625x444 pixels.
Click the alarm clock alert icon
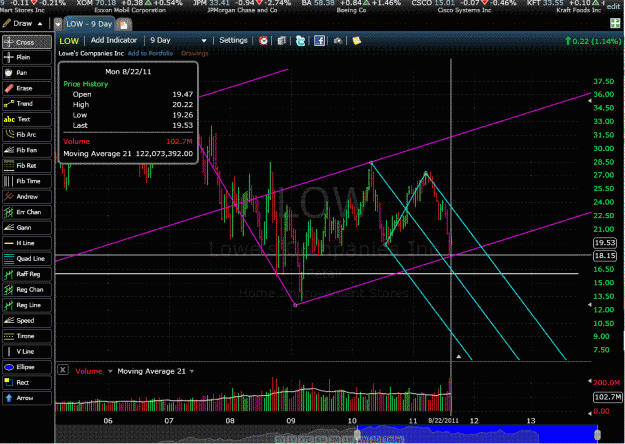click(263, 41)
